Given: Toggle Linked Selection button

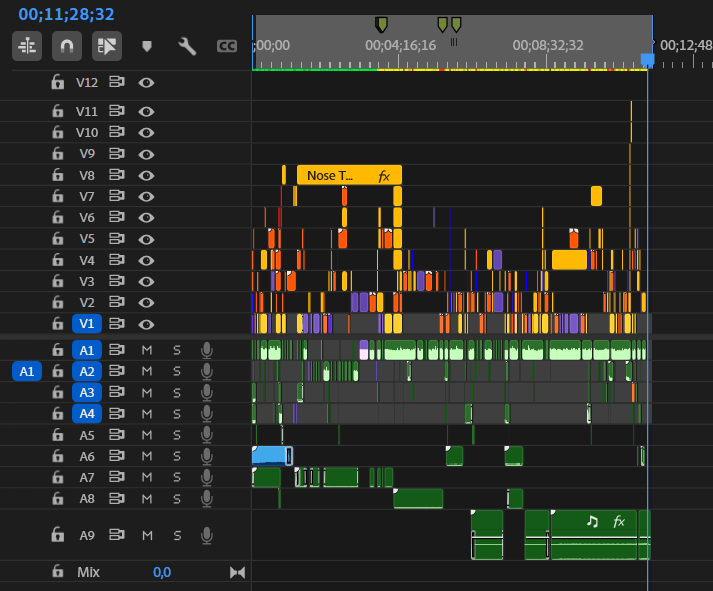Looking at the screenshot, I should pyautogui.click(x=107, y=46).
